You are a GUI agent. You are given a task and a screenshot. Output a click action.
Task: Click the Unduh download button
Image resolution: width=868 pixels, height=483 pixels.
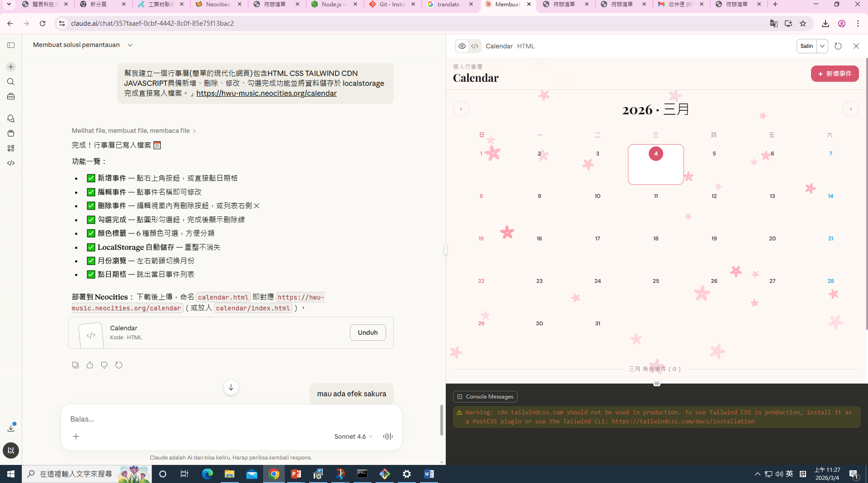pos(368,333)
